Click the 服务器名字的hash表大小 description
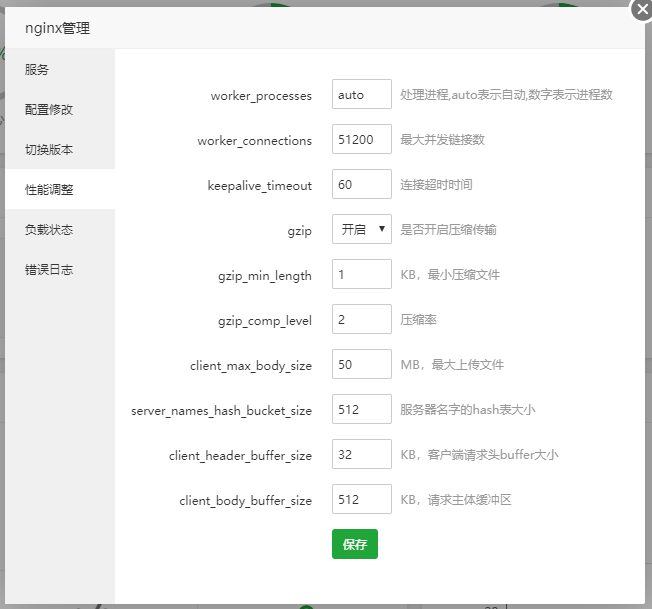The width and height of the screenshot is (652, 609). pyautogui.click(x=468, y=409)
